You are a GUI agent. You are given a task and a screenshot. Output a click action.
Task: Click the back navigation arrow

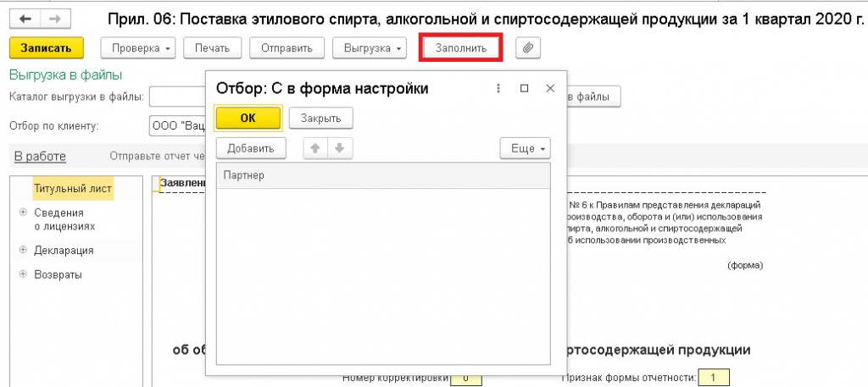(x=26, y=19)
